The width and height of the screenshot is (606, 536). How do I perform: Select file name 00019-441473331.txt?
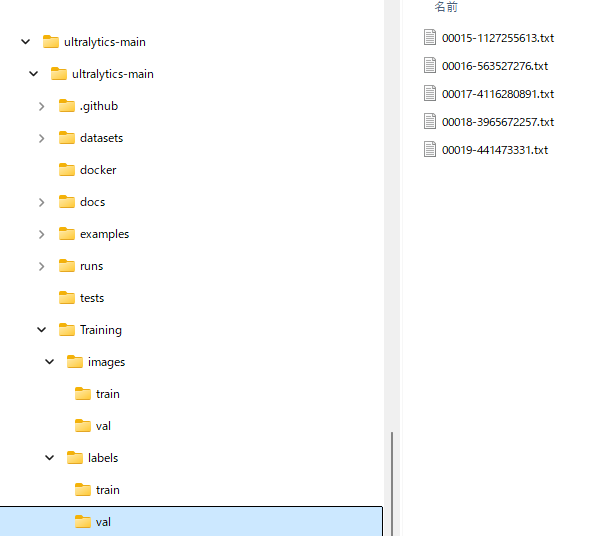point(495,150)
